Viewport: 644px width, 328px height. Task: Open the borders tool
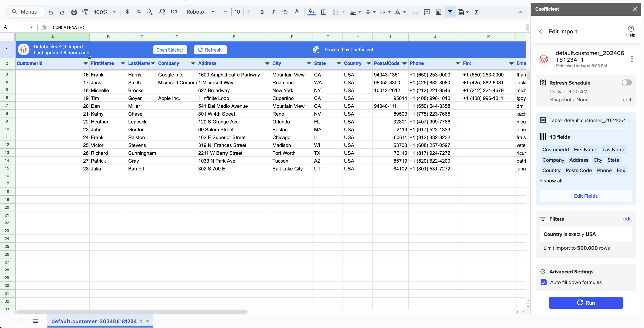point(324,12)
